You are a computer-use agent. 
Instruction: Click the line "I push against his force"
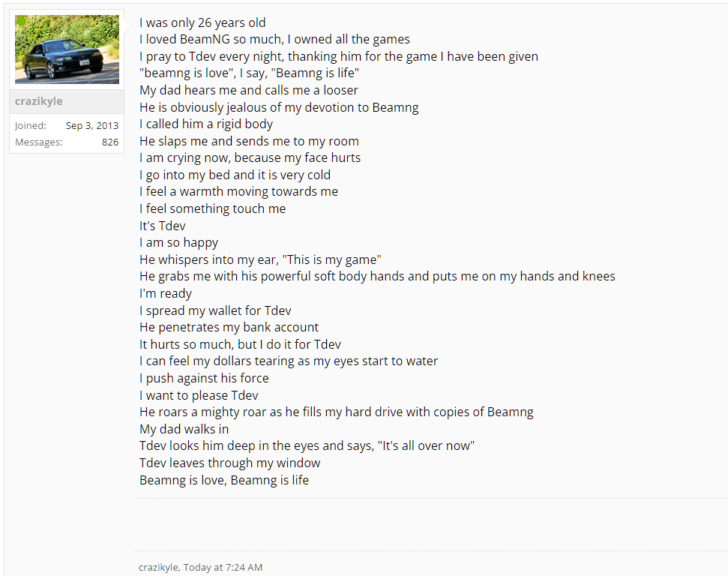204,378
